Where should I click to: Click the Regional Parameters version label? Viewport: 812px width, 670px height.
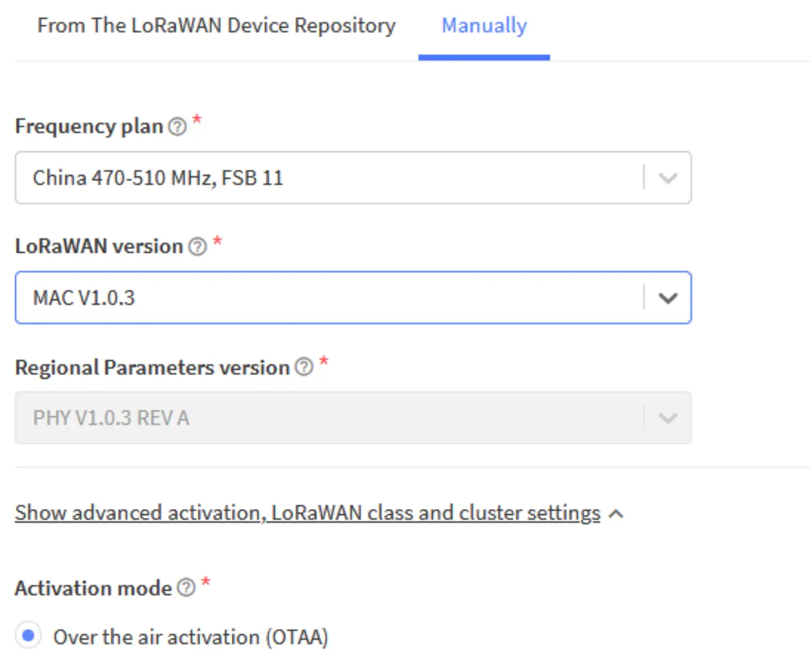(152, 367)
